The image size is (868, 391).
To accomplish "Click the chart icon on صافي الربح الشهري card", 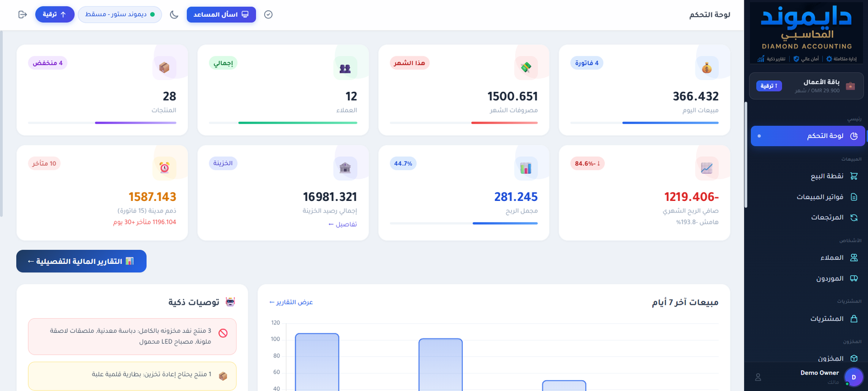I will (x=706, y=168).
